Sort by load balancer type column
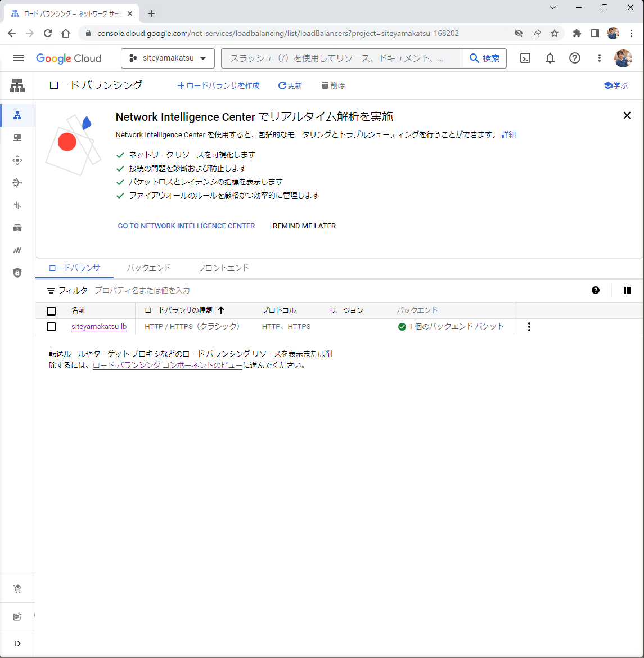 (184, 310)
